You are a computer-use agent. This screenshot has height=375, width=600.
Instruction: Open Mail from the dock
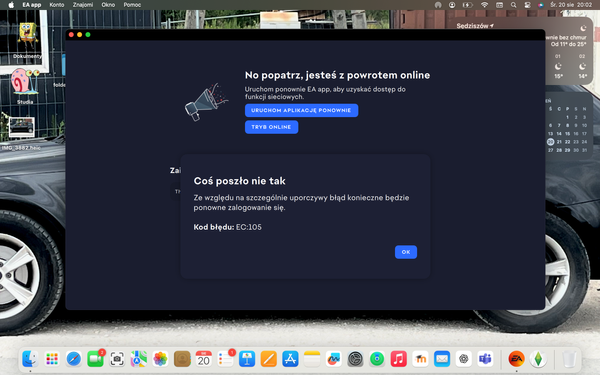tap(442, 359)
